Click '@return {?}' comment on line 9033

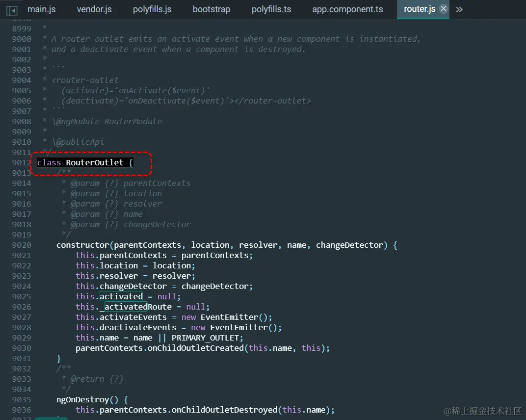point(97,379)
